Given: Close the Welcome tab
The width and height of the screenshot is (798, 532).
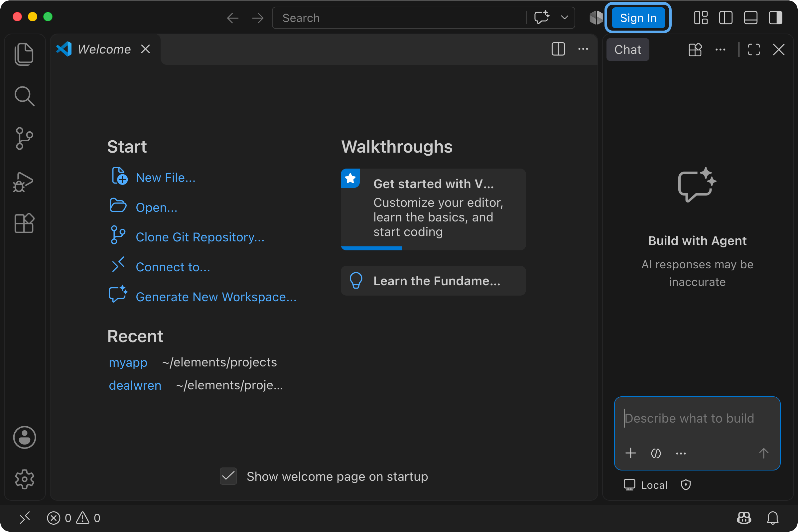Looking at the screenshot, I should click(146, 49).
